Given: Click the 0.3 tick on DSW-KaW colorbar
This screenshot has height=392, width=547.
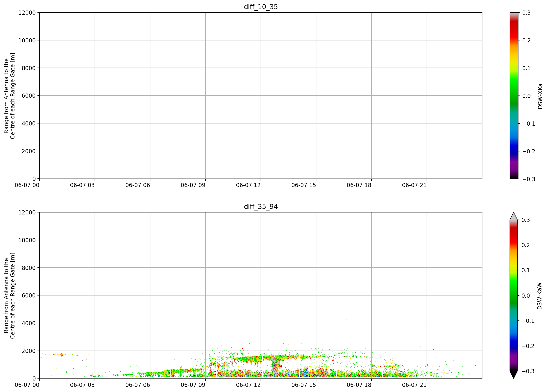Looking at the screenshot, I should coord(526,220).
